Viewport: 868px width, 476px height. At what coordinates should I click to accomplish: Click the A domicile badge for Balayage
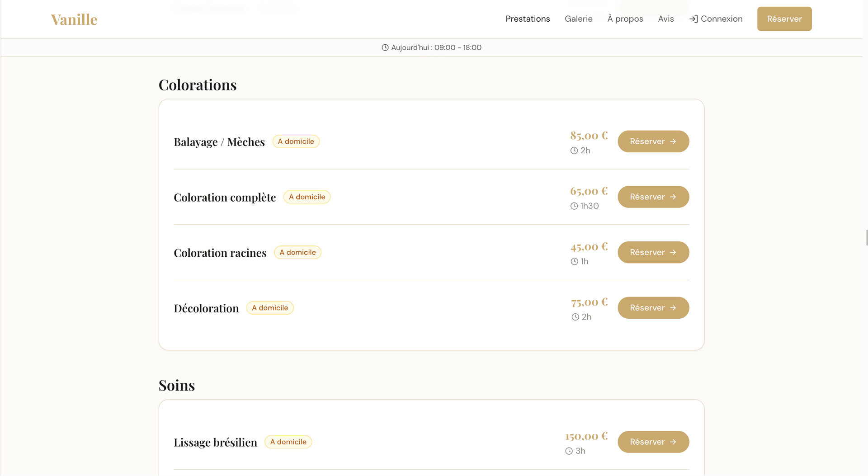tap(296, 141)
